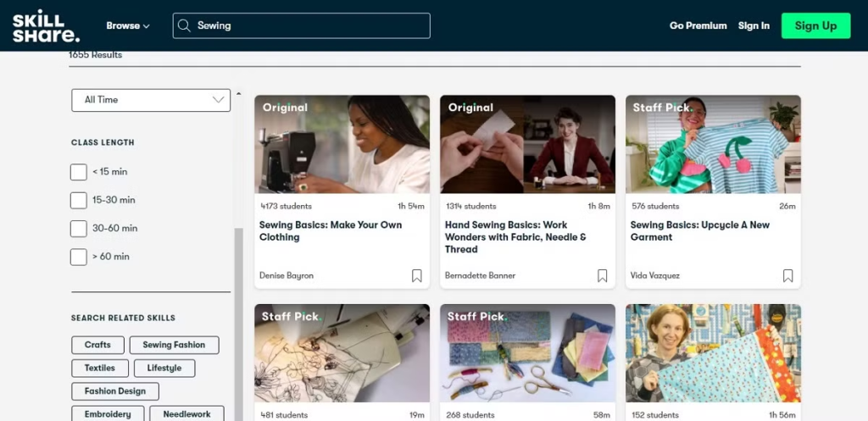This screenshot has width=868, height=421.
Task: Check the < 15 min class length box
Action: click(79, 172)
